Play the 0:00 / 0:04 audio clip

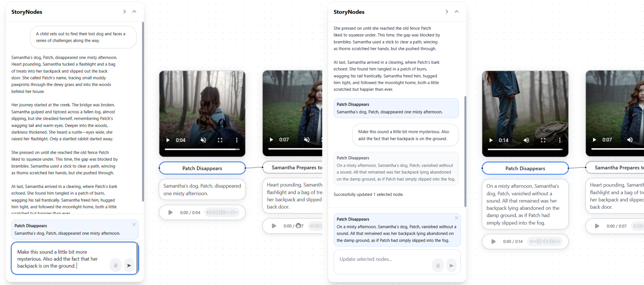click(170, 213)
